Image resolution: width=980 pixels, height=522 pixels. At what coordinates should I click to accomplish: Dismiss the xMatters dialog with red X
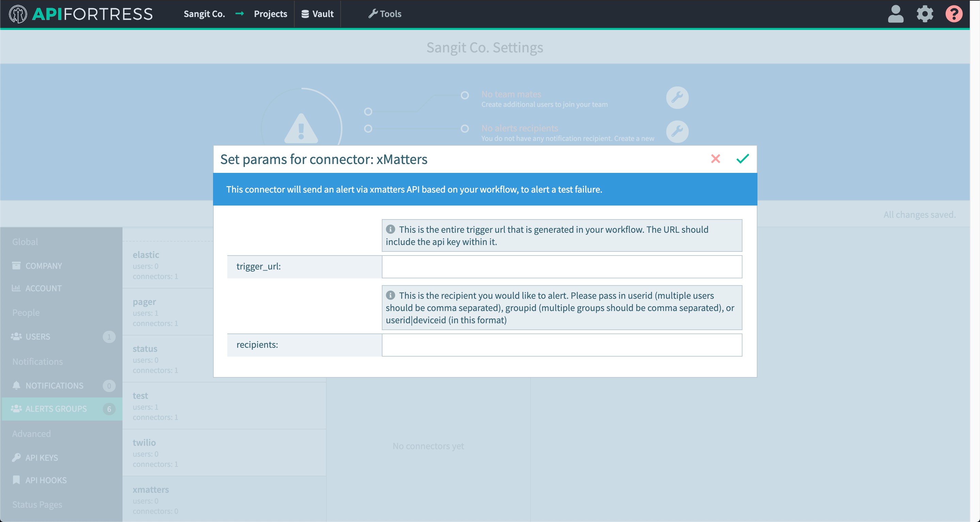[x=716, y=159]
